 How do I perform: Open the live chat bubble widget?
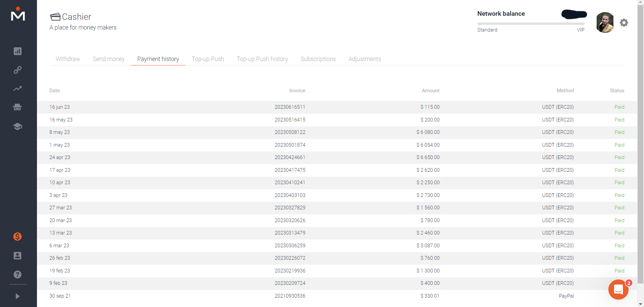coord(618,289)
